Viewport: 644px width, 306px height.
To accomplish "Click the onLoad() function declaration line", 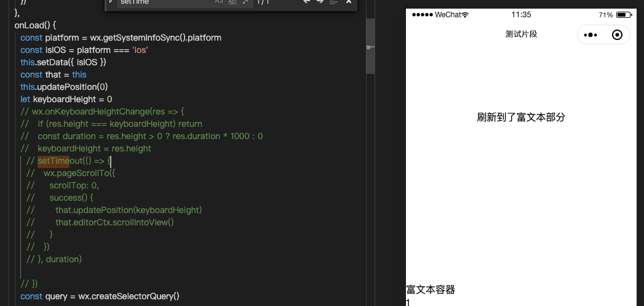I will [35, 25].
